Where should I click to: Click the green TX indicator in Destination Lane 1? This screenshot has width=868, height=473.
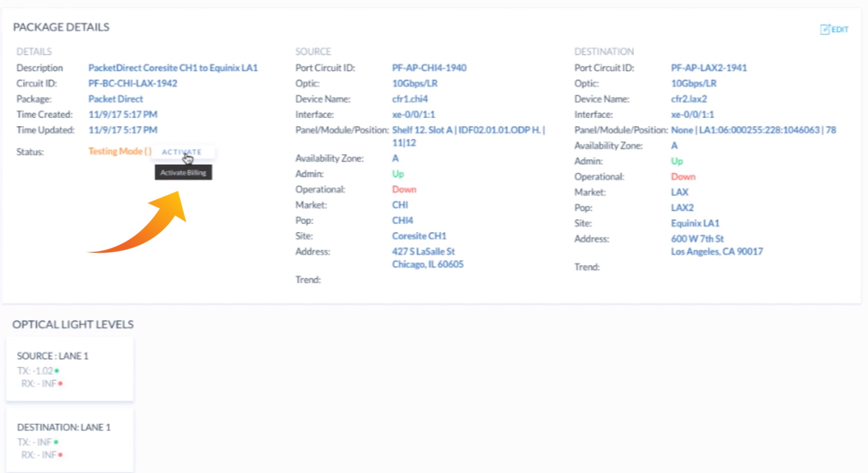(56, 442)
